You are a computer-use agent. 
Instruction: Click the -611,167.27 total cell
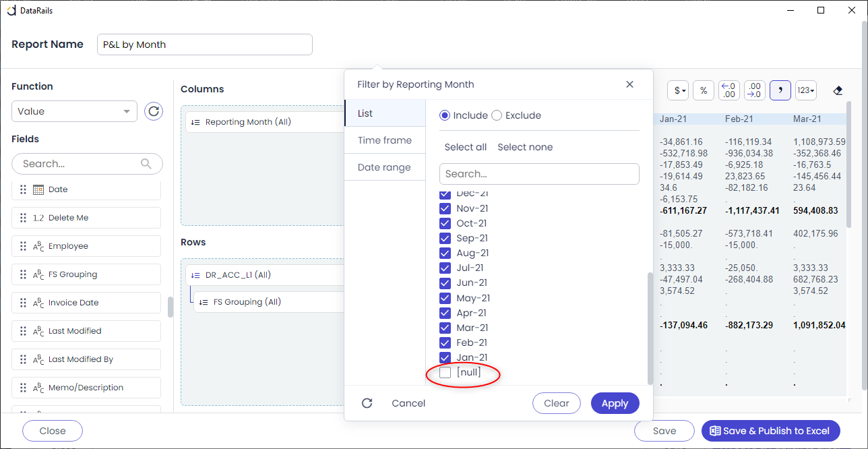pyautogui.click(x=683, y=210)
